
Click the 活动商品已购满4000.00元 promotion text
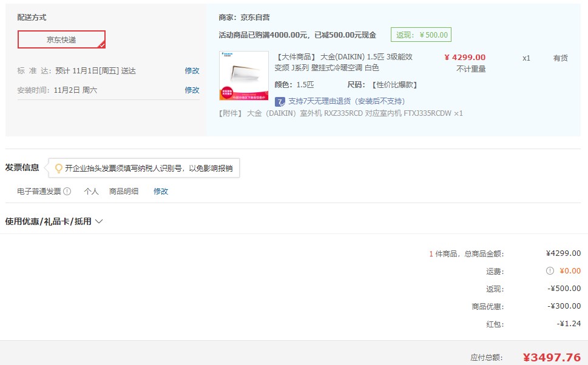[x=297, y=35]
